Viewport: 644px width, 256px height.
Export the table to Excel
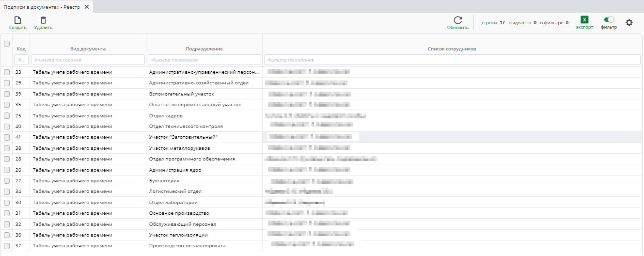pos(584,20)
